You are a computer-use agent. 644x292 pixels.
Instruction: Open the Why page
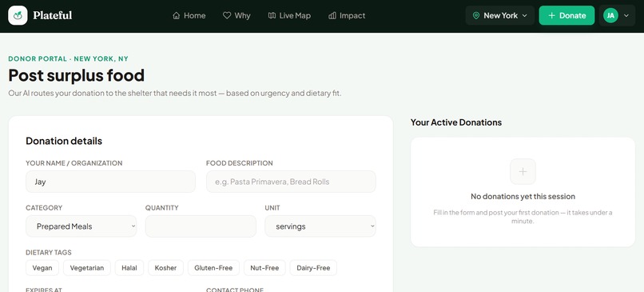point(237,16)
